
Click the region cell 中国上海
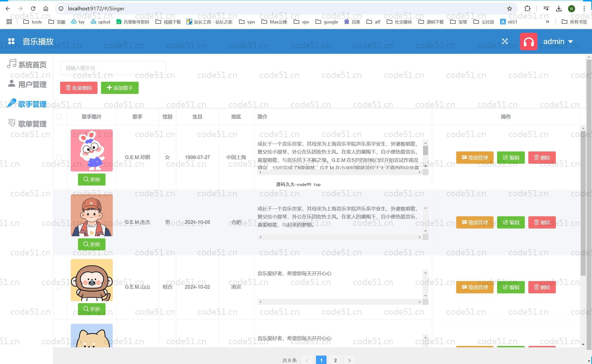[236, 157]
